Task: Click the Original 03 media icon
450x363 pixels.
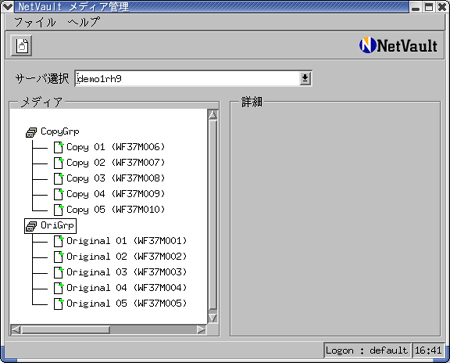Action: click(59, 272)
